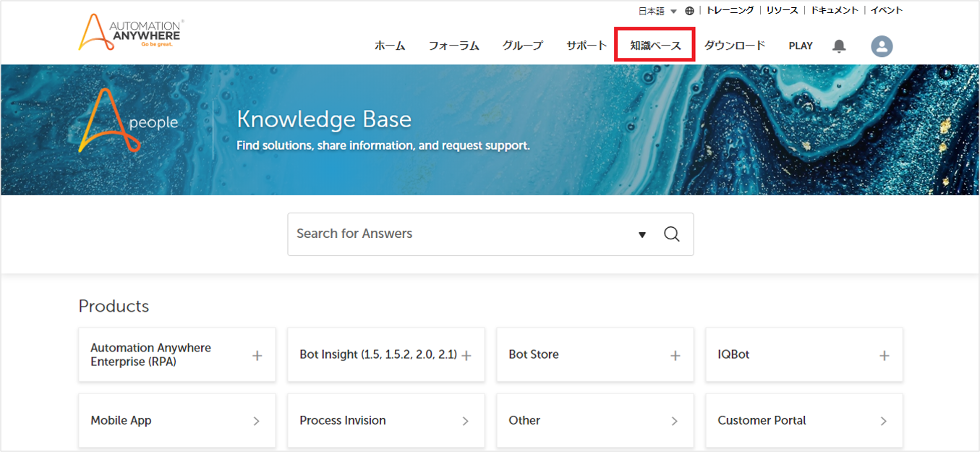The image size is (980, 452).
Task: Click the Automation Anywhere Enterprise (RPA) label
Action: [x=151, y=354]
